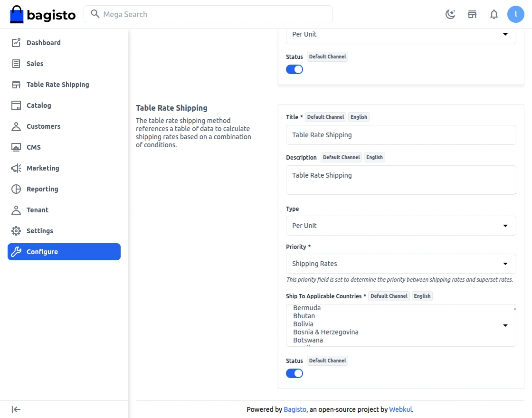Image resolution: width=532 pixels, height=418 pixels.
Task: Click the Settings gear icon
Action: 16,231
